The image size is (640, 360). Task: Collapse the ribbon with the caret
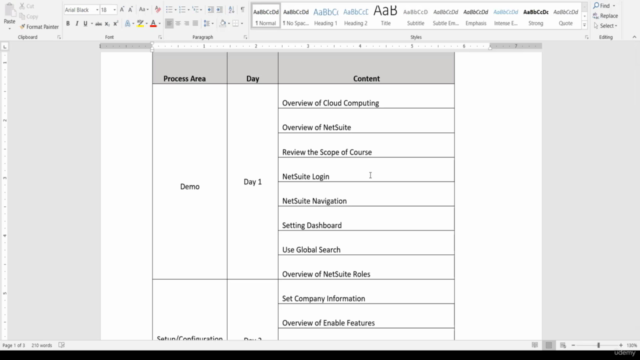point(634,37)
